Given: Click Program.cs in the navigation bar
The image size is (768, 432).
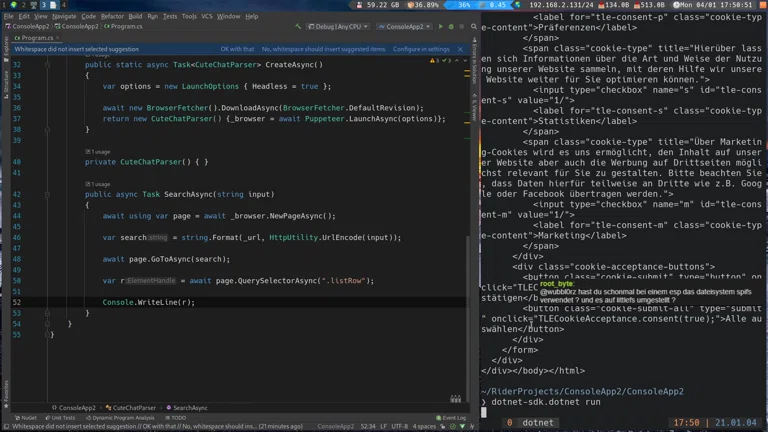Looking at the screenshot, I should 123,26.
